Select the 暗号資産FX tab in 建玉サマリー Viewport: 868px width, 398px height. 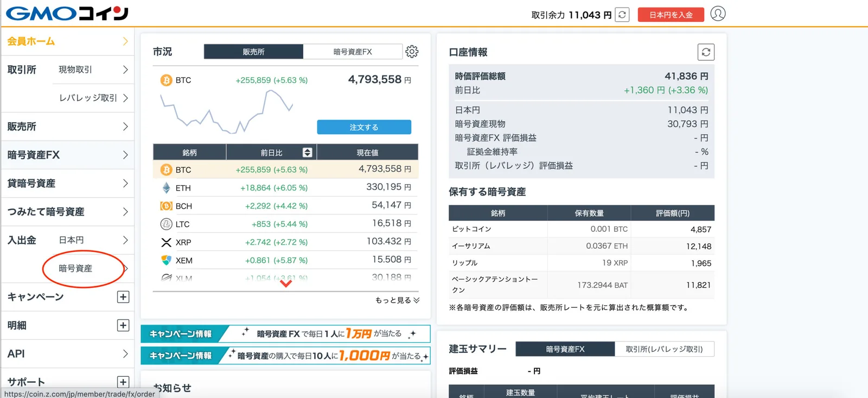[x=565, y=349]
